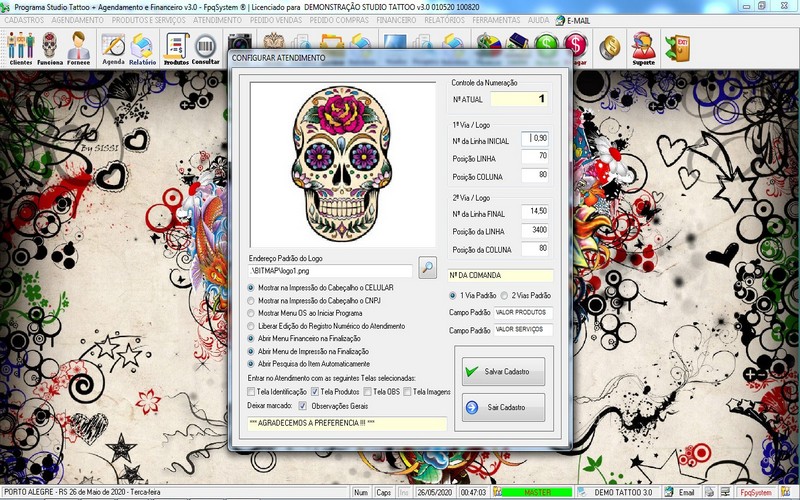The height and width of the screenshot is (500, 800).
Task: Check the Tela Imagens checkbox
Action: pos(407,392)
